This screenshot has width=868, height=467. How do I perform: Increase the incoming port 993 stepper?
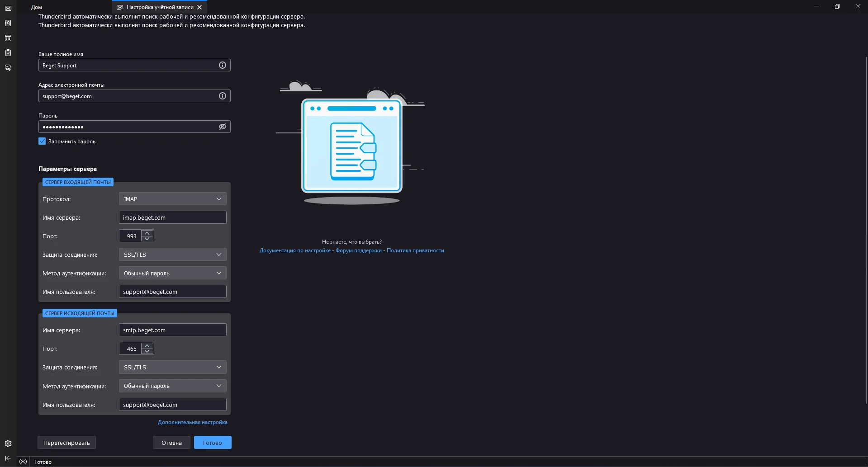coord(147,233)
